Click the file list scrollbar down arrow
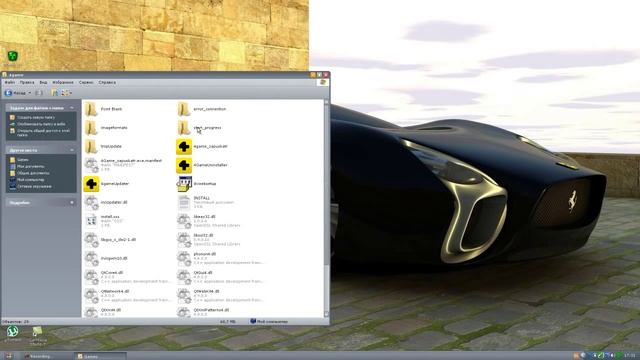Screen dimensions: 640x360 [326, 315]
